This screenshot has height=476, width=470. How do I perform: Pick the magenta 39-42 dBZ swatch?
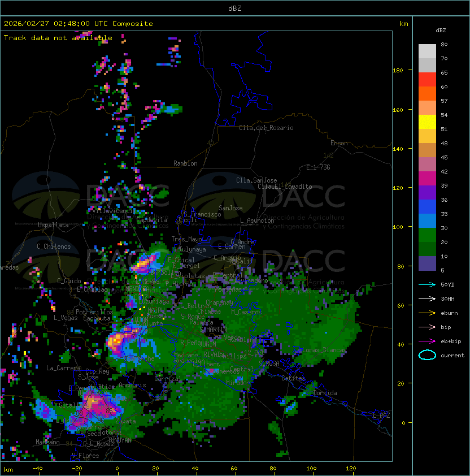(427, 179)
